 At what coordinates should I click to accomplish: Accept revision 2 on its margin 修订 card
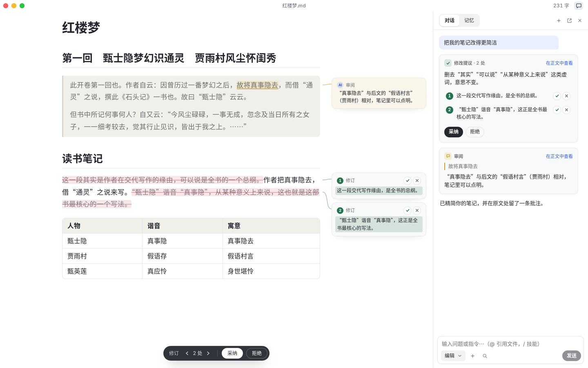click(408, 211)
